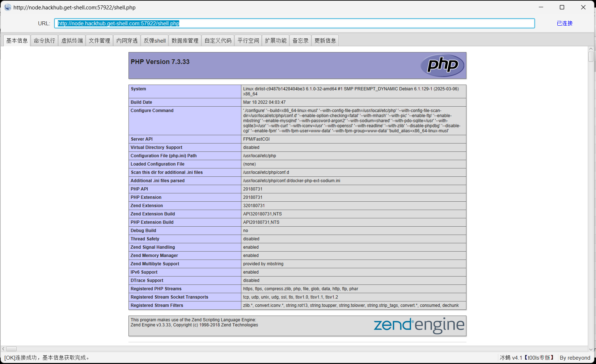
Task: Go to the 反弹shell tab
Action: (155, 40)
